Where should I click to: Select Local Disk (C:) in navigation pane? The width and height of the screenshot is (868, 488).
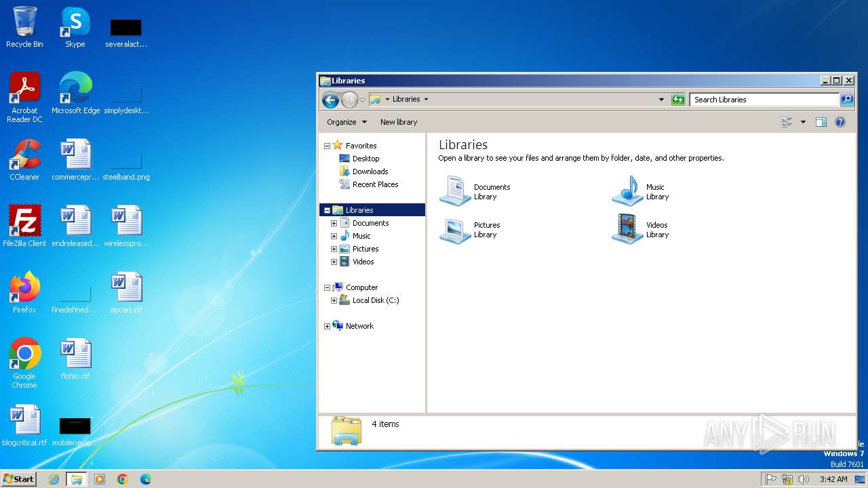pyautogui.click(x=375, y=300)
